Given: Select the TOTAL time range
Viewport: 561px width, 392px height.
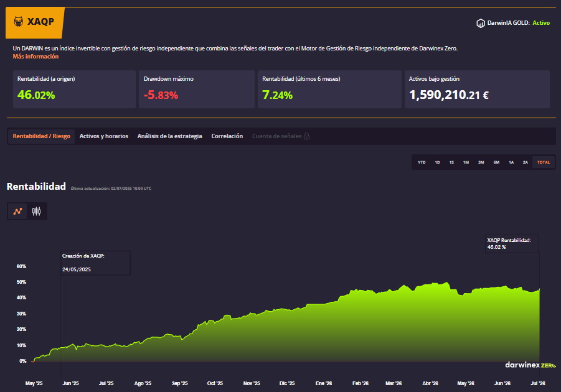Looking at the screenshot, I should (x=543, y=162).
